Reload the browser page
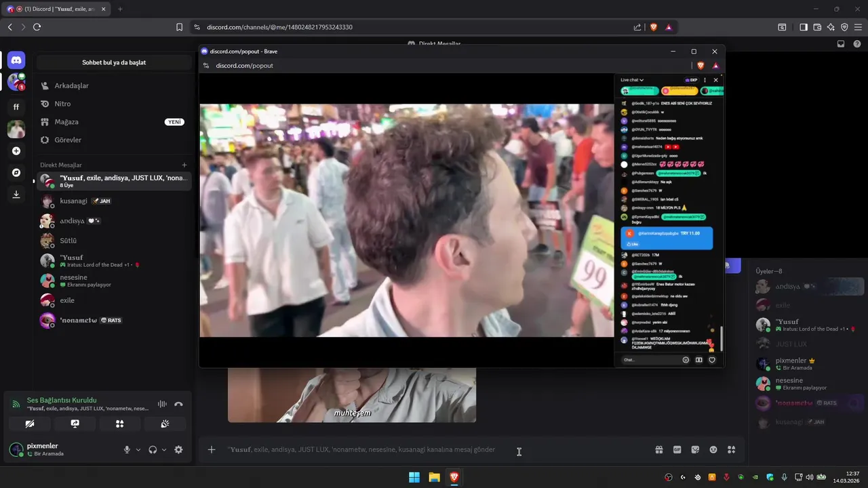Screen dimensions: 868x488 (37, 27)
